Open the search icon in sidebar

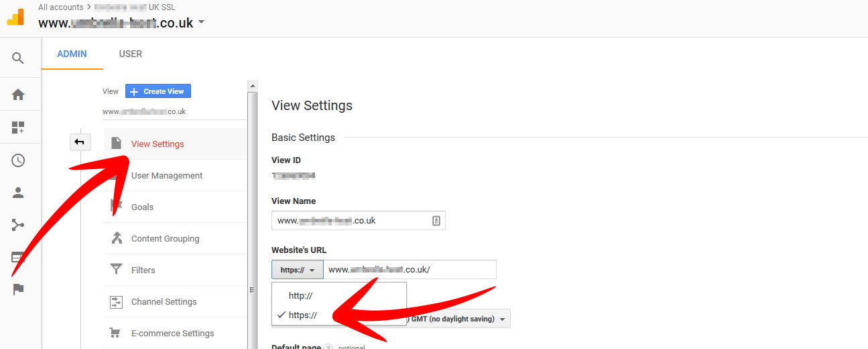[18, 58]
